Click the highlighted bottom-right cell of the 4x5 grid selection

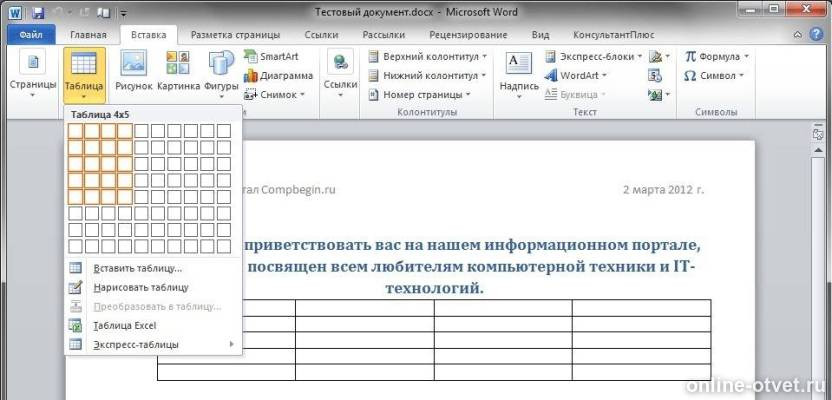click(x=125, y=197)
